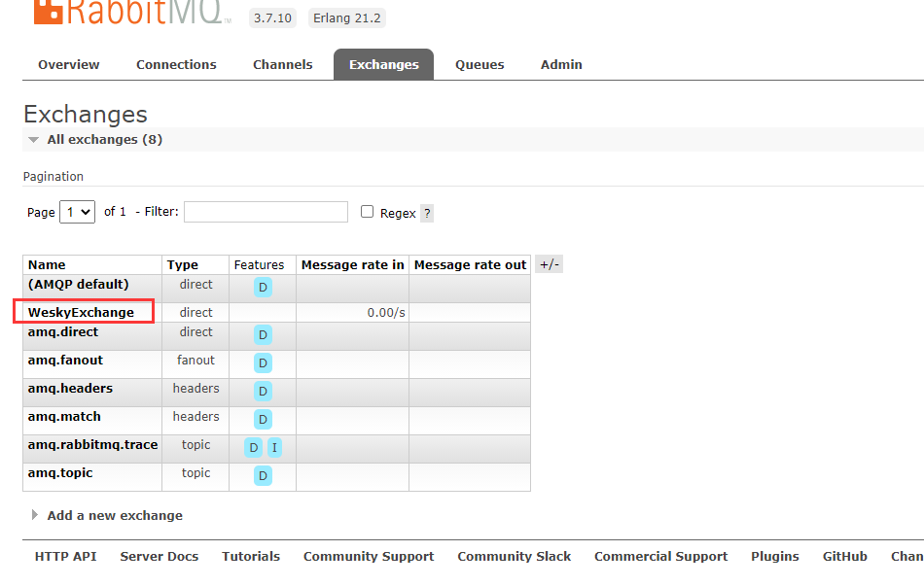Open the HTTP API footer link

[x=65, y=557]
